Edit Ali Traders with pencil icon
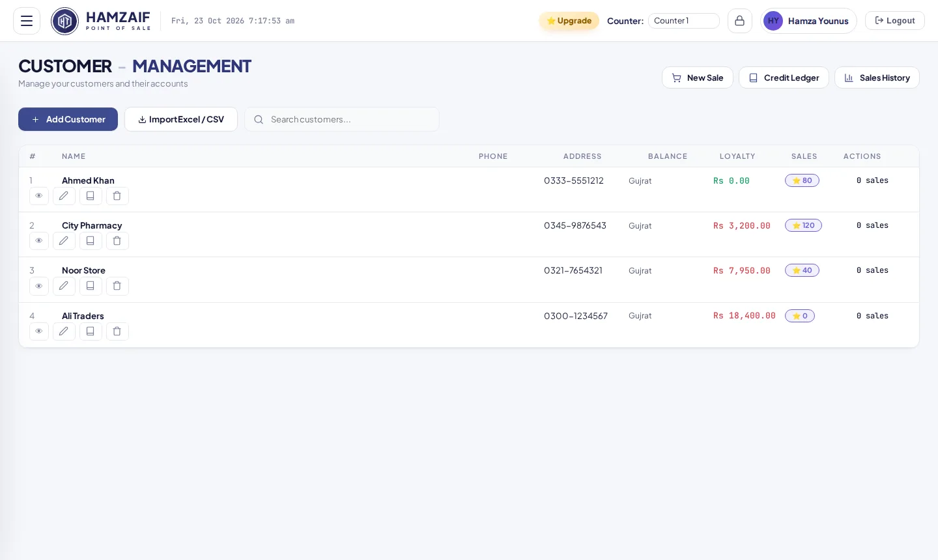The width and height of the screenshot is (938, 560). [x=64, y=331]
